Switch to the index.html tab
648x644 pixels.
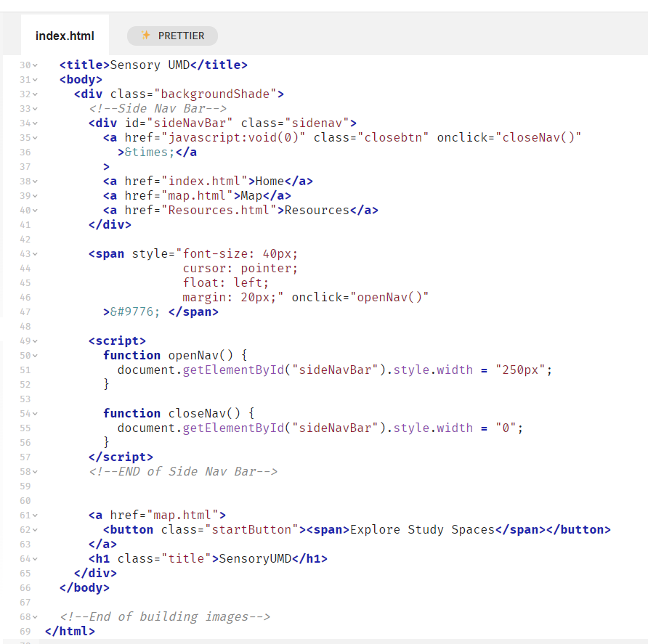tap(65, 36)
